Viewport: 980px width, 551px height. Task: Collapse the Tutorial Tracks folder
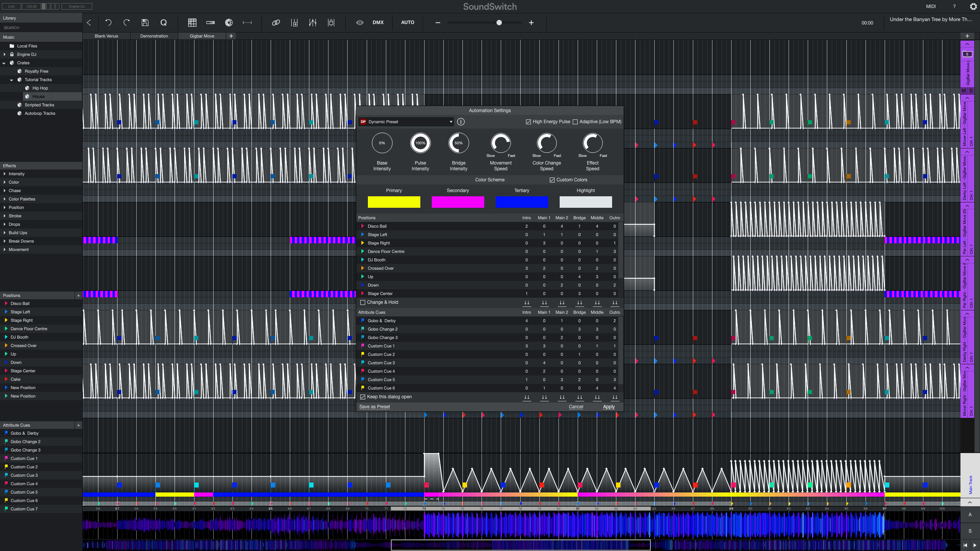[12, 80]
